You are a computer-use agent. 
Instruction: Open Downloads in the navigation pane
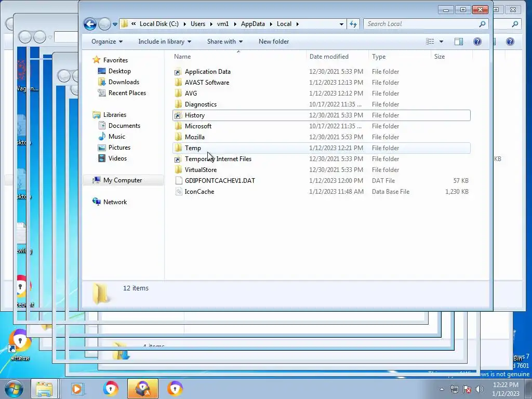(x=124, y=82)
